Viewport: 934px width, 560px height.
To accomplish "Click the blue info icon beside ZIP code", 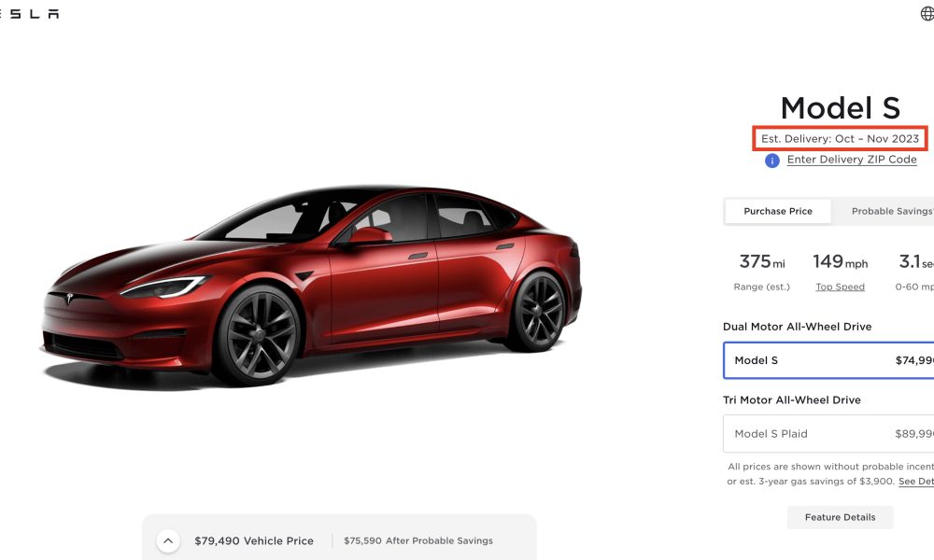I will 772,161.
